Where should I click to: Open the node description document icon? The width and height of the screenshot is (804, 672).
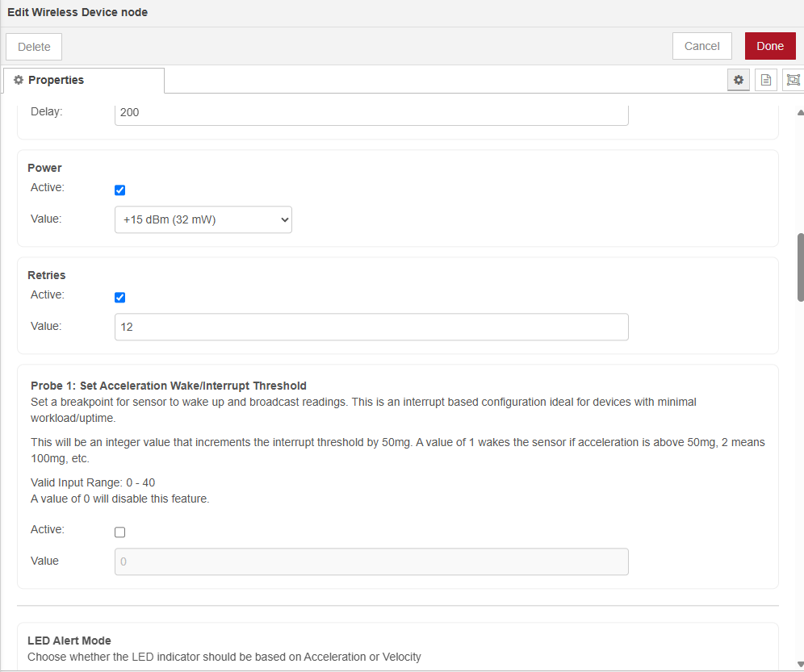(x=765, y=80)
